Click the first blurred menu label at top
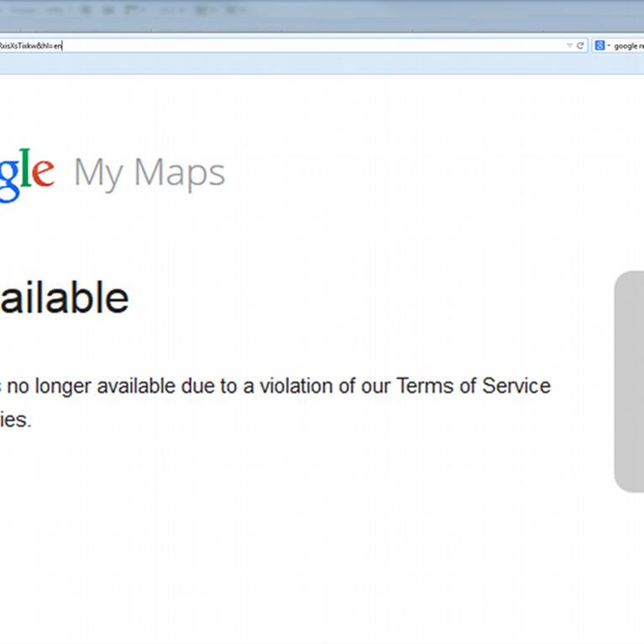The width and height of the screenshot is (644, 644). click(x=23, y=10)
